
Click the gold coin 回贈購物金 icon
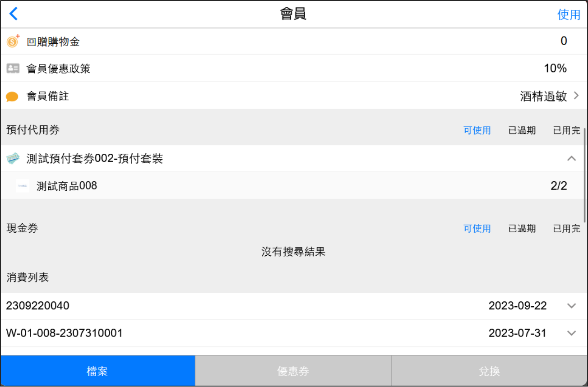point(13,41)
